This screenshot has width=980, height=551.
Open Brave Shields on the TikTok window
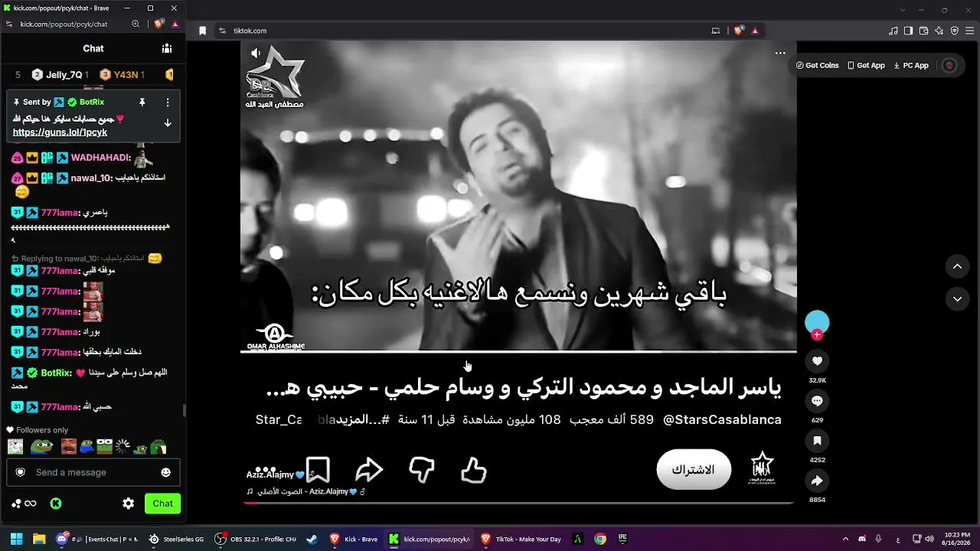738,31
